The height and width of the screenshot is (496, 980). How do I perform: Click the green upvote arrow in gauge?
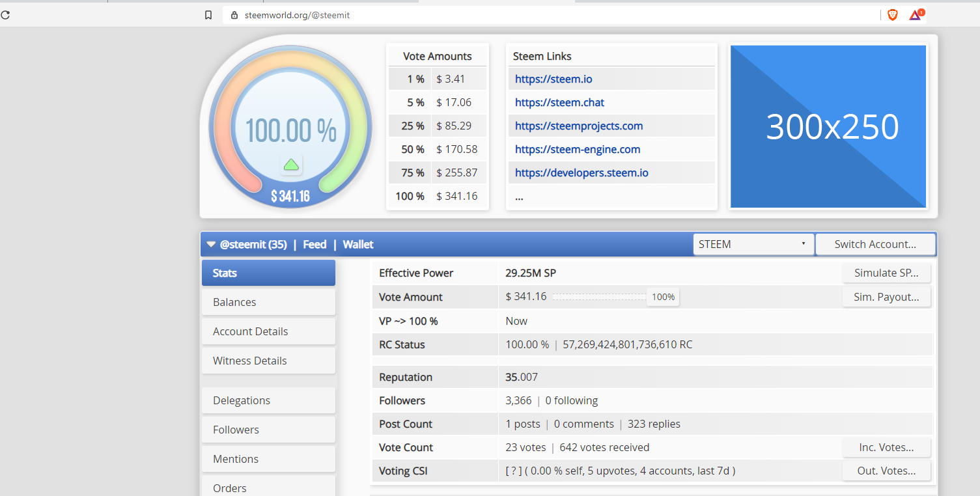(291, 165)
